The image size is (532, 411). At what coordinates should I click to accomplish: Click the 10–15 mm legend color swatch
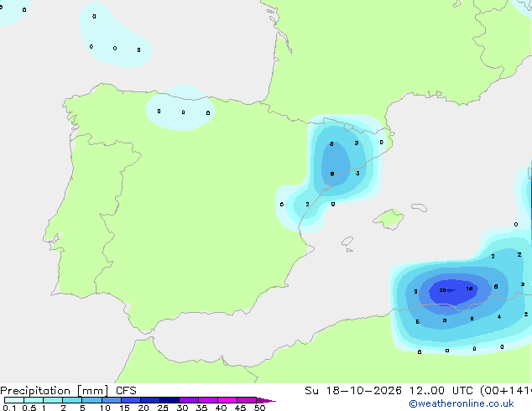(111, 400)
